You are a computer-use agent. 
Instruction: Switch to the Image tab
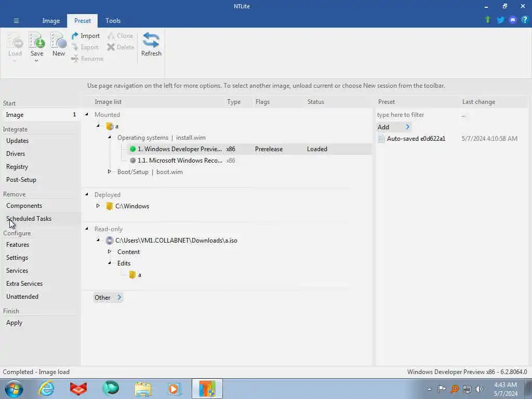pos(51,21)
